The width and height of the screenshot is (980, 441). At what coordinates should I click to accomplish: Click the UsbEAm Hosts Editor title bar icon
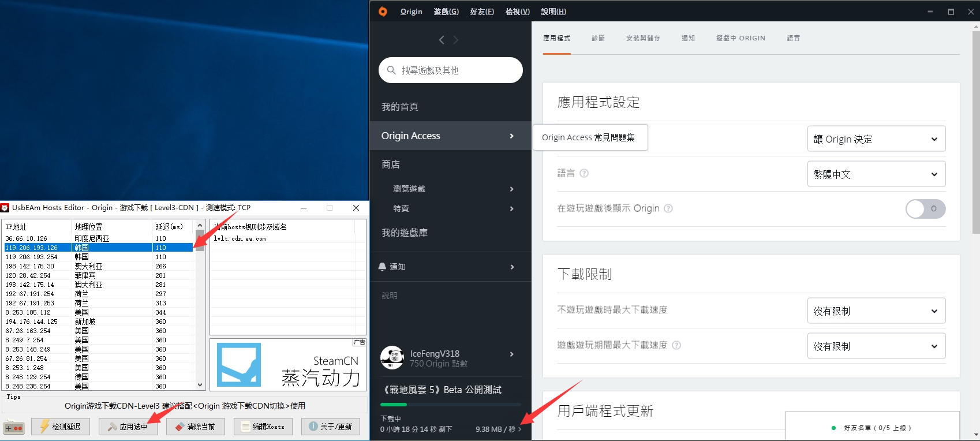[x=5, y=208]
